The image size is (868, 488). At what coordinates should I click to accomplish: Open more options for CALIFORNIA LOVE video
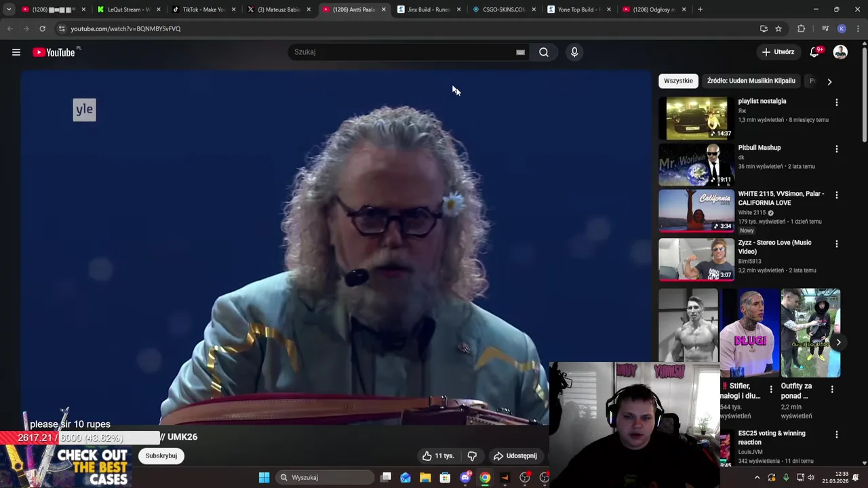(836, 195)
